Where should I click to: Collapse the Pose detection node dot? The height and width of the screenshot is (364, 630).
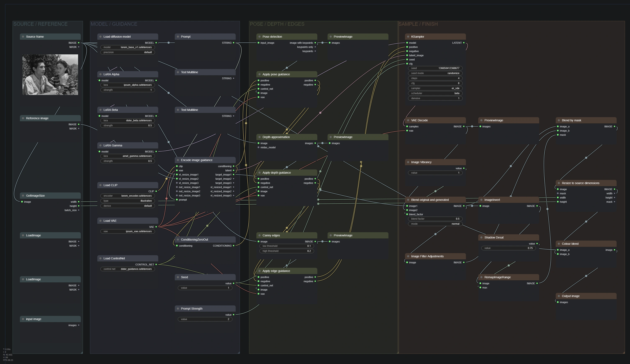260,37
